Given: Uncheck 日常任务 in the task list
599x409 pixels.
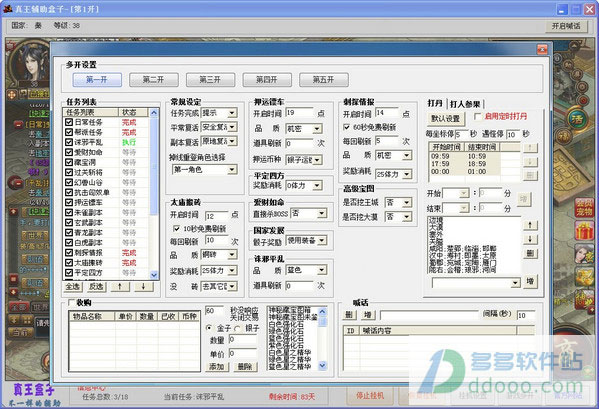Looking at the screenshot, I should tap(69, 122).
